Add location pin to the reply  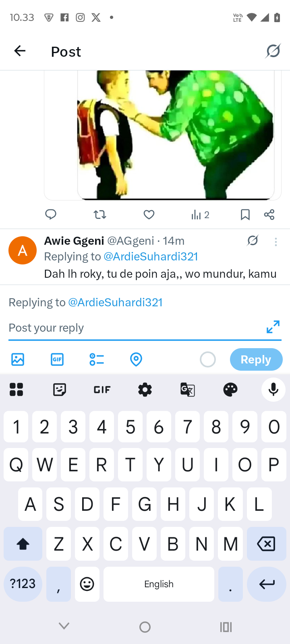coord(136,359)
